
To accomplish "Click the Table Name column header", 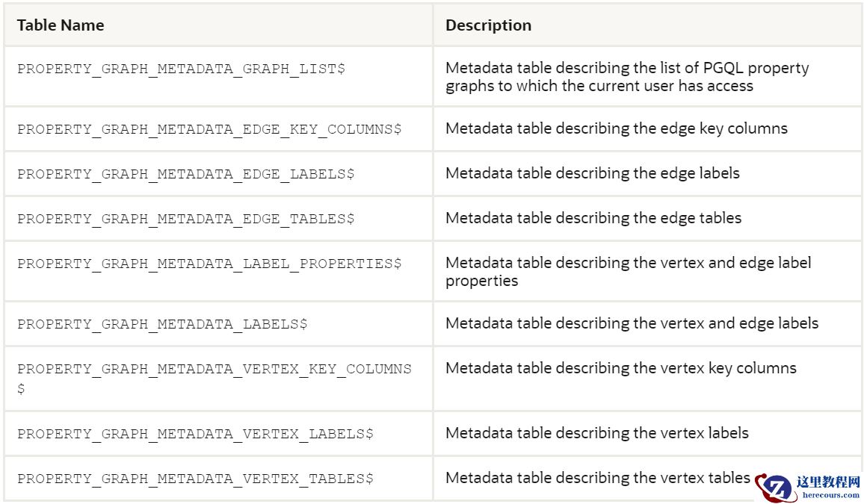I will pos(61,25).
